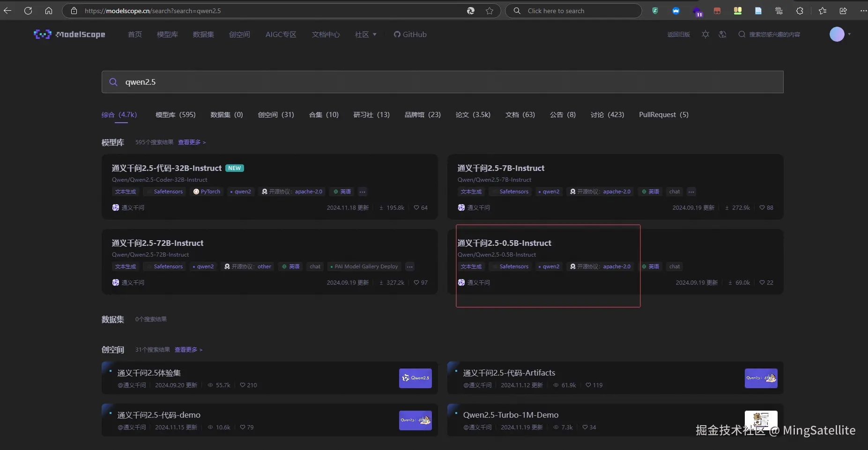This screenshot has height=450, width=868.
Task: Open the Git Zip extension icon
Action: point(779,11)
